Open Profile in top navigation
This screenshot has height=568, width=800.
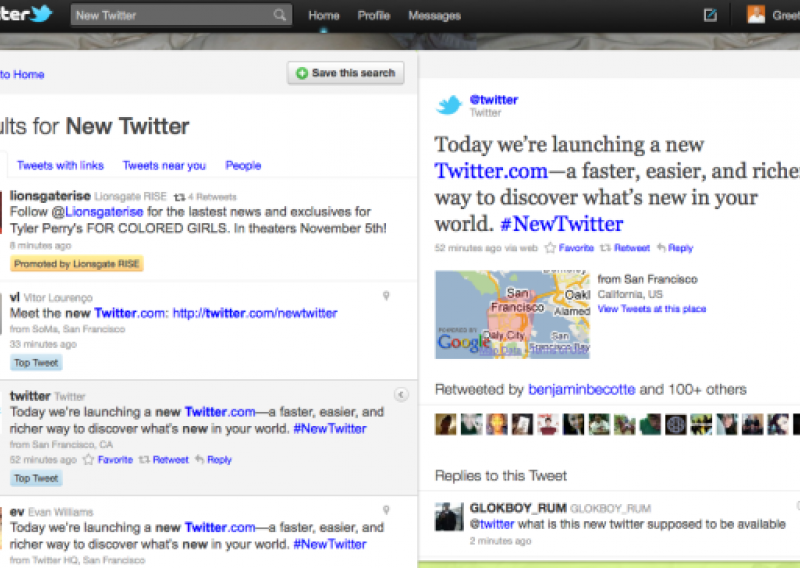coord(373,16)
